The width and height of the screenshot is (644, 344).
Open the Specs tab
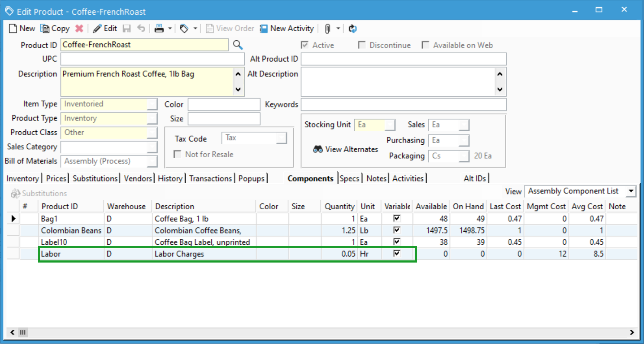[350, 178]
